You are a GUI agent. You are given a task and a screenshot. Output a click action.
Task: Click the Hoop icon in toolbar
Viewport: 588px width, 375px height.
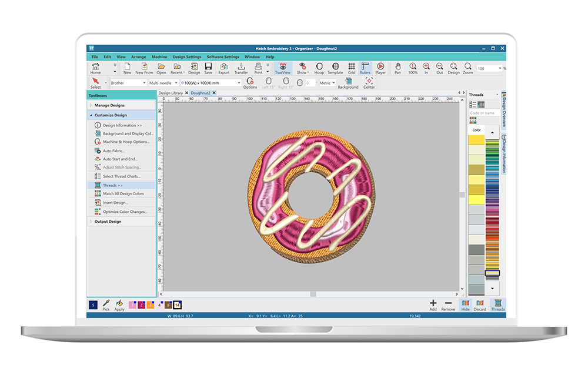pyautogui.click(x=319, y=68)
